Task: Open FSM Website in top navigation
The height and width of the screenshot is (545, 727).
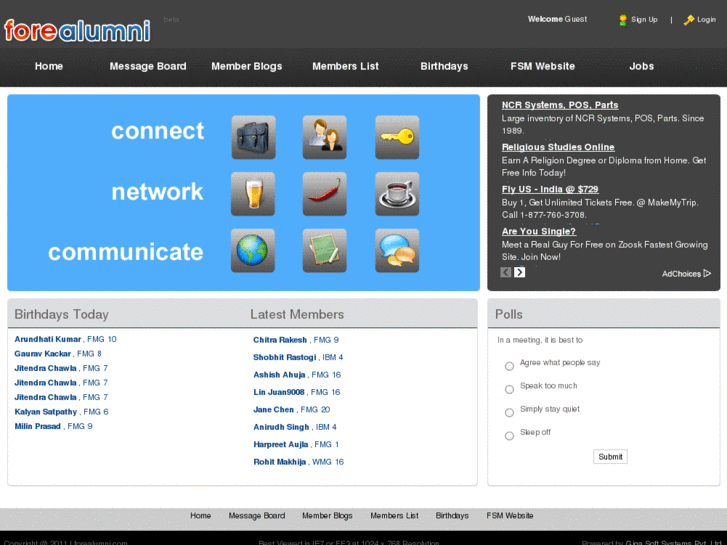Action: click(542, 66)
